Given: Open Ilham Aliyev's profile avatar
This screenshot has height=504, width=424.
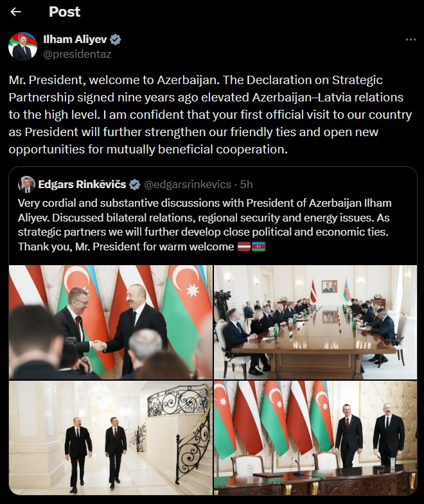Looking at the screenshot, I should [x=22, y=47].
